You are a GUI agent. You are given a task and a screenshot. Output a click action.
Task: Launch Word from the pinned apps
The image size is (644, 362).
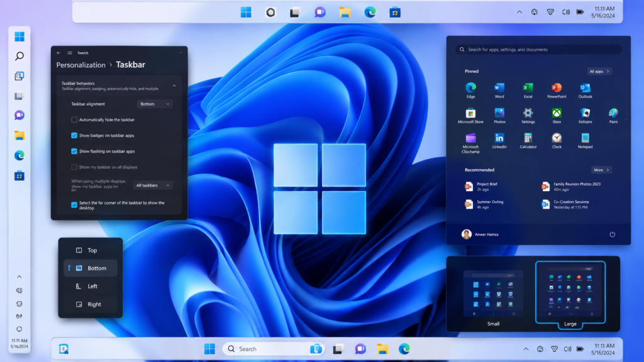[x=499, y=90]
